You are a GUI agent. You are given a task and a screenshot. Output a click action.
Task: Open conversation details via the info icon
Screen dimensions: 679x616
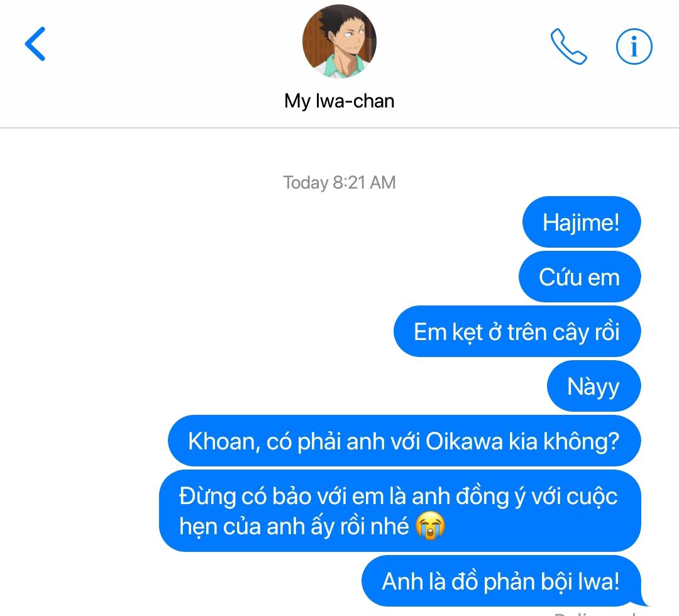634,47
